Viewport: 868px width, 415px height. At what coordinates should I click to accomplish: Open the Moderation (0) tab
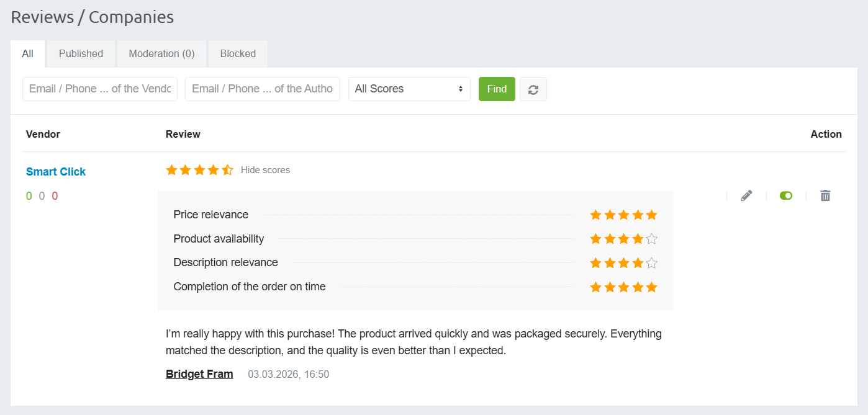pyautogui.click(x=161, y=54)
